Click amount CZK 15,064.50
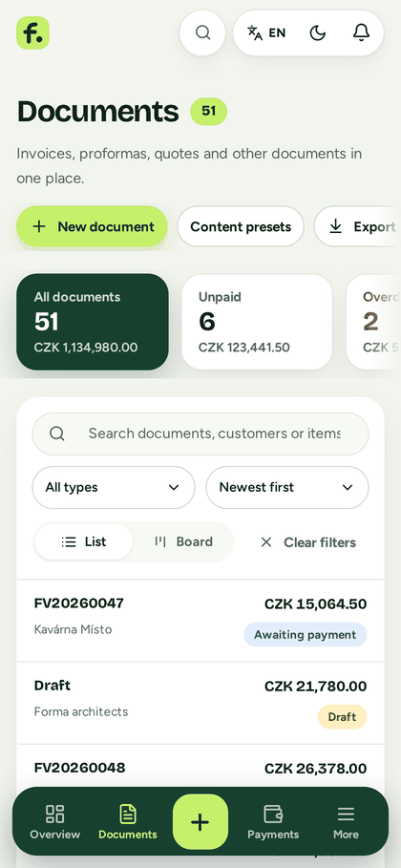The width and height of the screenshot is (401, 868). tap(316, 603)
